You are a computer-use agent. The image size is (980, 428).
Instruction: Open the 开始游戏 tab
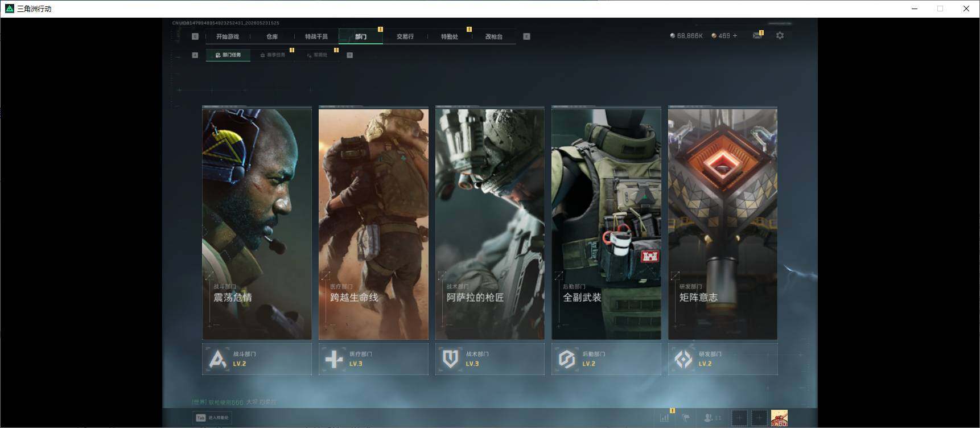pyautogui.click(x=228, y=36)
